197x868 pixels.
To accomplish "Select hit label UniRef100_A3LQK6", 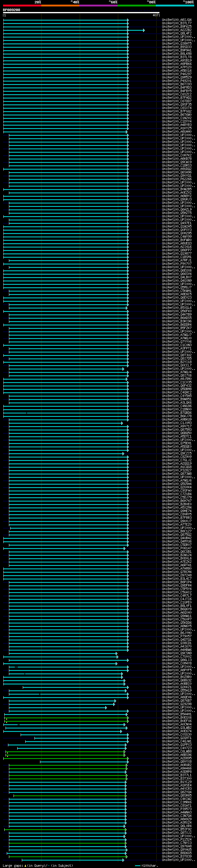I will [x=176, y=402].
